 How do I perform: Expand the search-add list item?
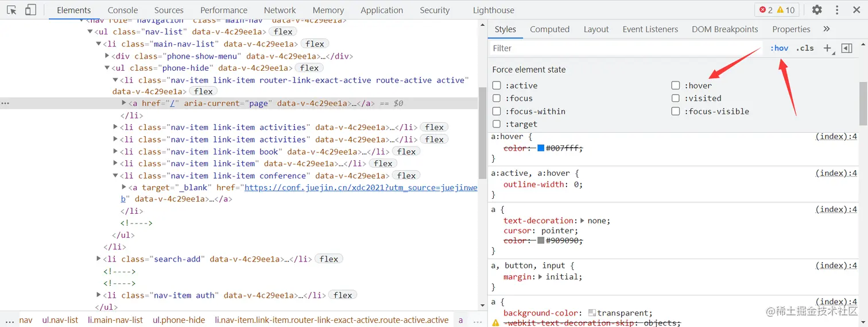99,259
